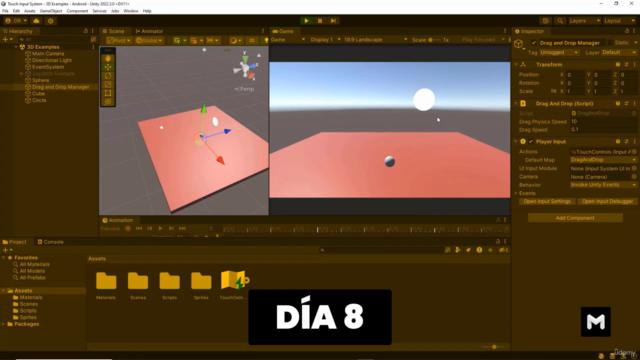
Task: Open Unity Cloud via the cloud icon
Action: [36, 21]
